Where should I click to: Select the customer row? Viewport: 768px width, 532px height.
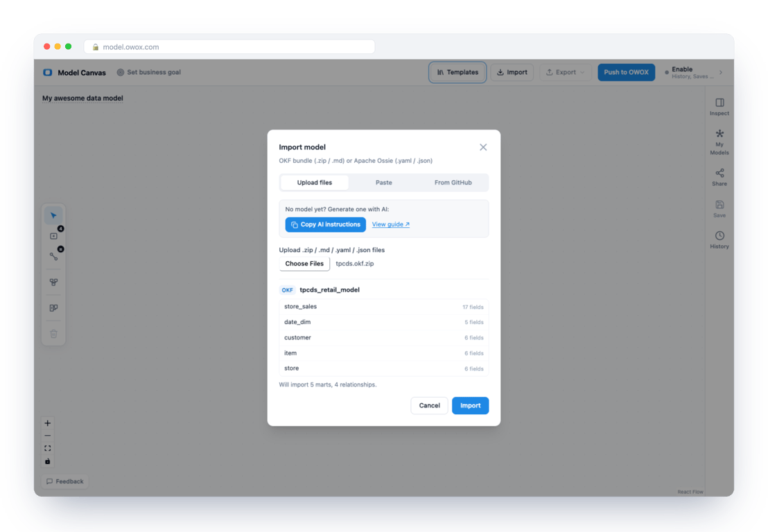pos(383,338)
